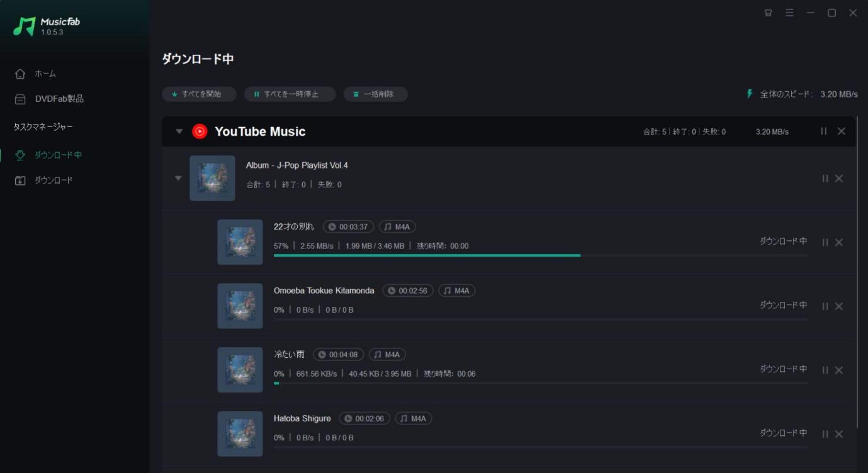Click the ダウンロード中 status of 22才の別れ
This screenshot has height=473, width=868.
point(783,241)
